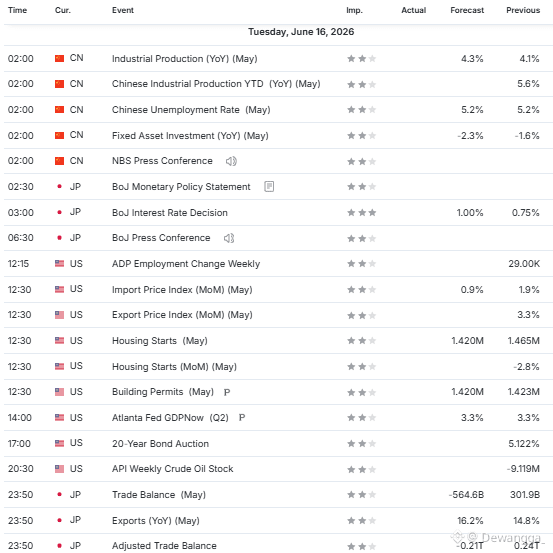
Task: Open the Housing Starts (MoM) (May) event
Action: pyautogui.click(x=174, y=367)
